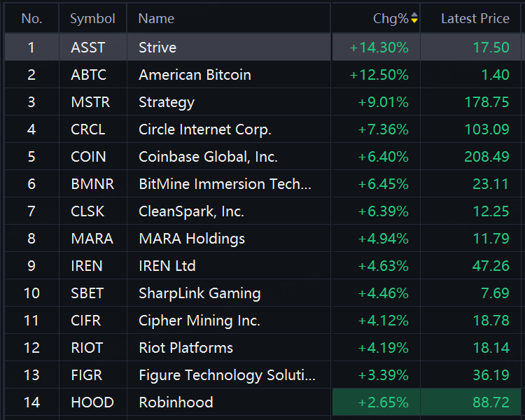
Task: Open the American Bitcoin stock name
Action: [x=195, y=75]
